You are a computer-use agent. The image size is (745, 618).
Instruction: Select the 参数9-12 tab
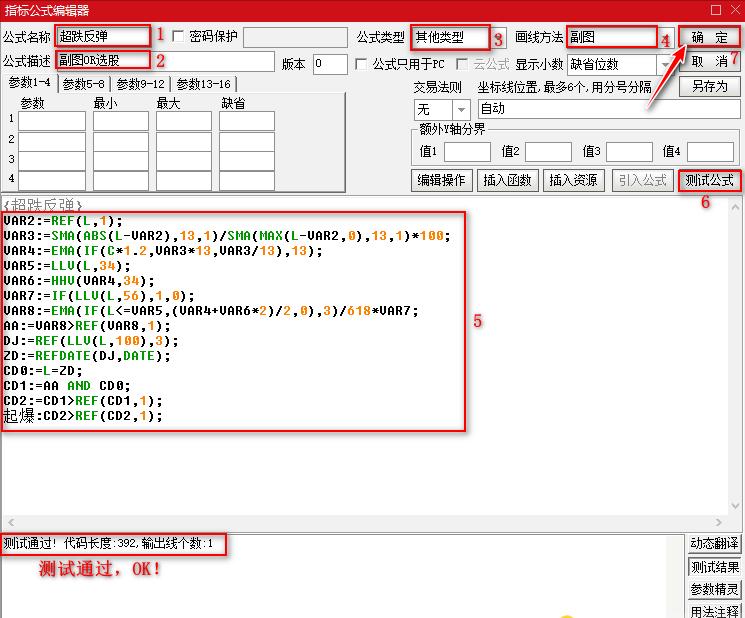[139, 84]
